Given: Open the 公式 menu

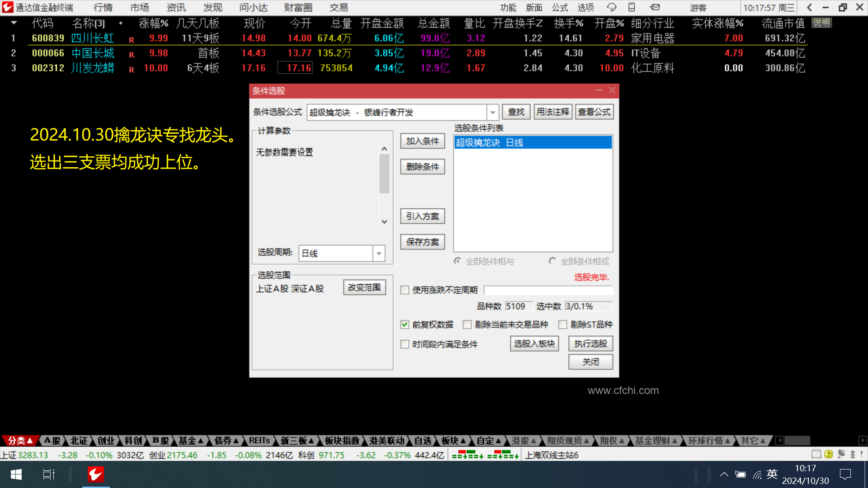Looking at the screenshot, I should tap(559, 8).
